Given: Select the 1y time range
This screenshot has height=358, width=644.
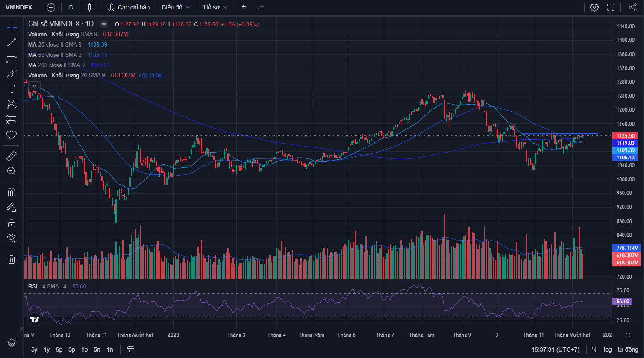Looking at the screenshot, I should (47, 349).
